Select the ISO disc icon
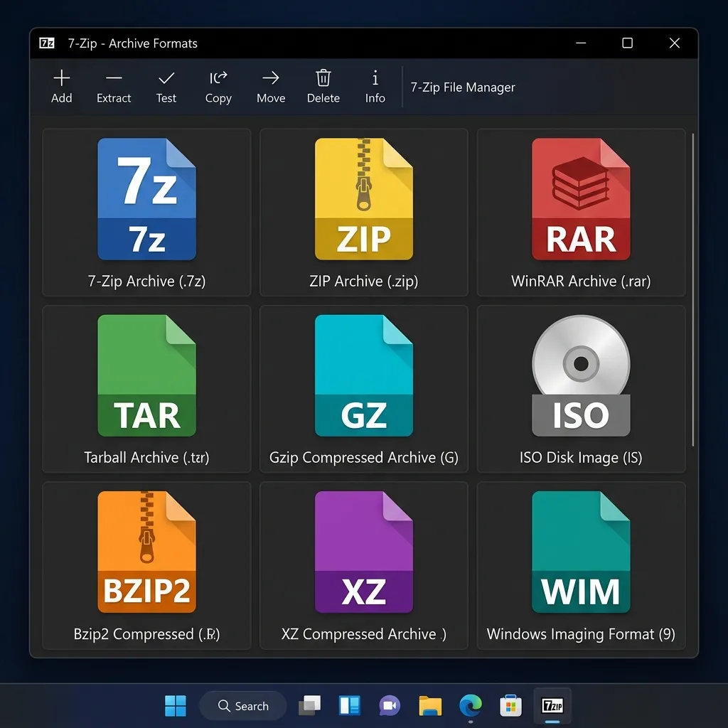This screenshot has height=728, width=728. [x=581, y=375]
